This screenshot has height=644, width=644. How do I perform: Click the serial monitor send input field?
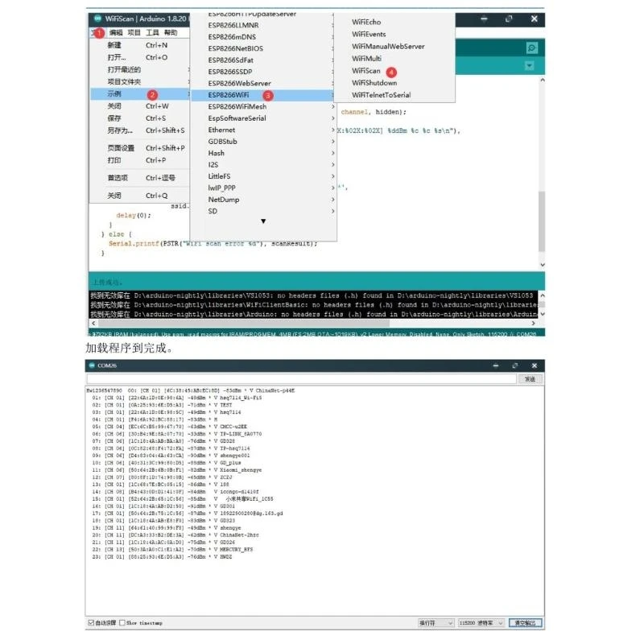(301, 378)
